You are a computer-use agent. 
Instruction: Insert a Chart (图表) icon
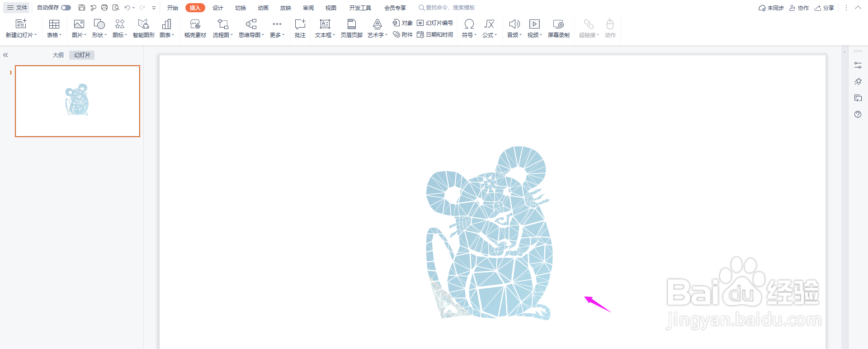(x=166, y=24)
